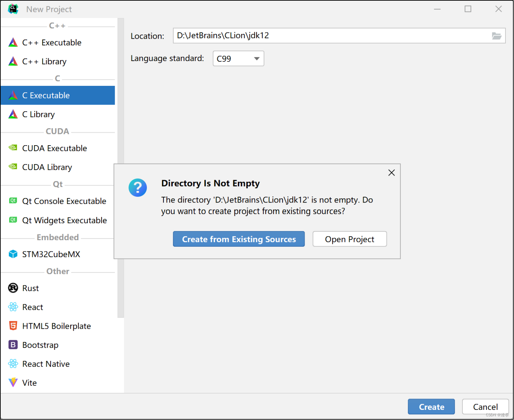Click the STM32CubeMX cube icon

[x=13, y=254]
